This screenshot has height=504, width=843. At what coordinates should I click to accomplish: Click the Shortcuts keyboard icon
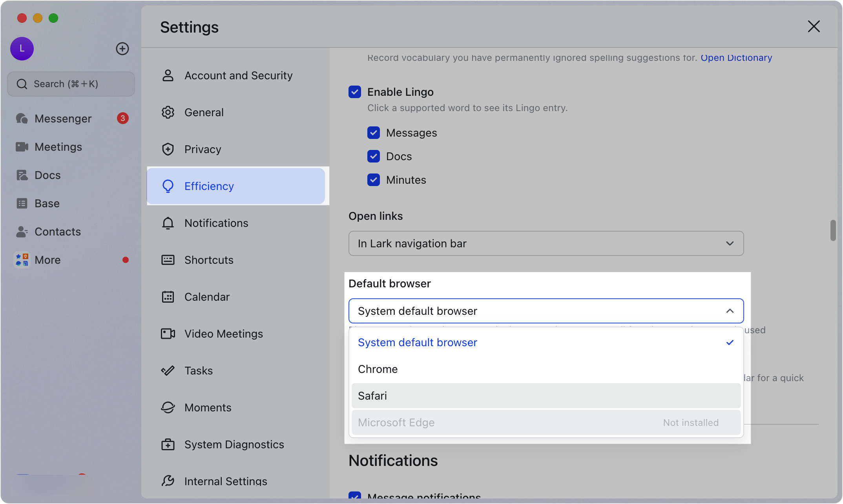(x=168, y=259)
